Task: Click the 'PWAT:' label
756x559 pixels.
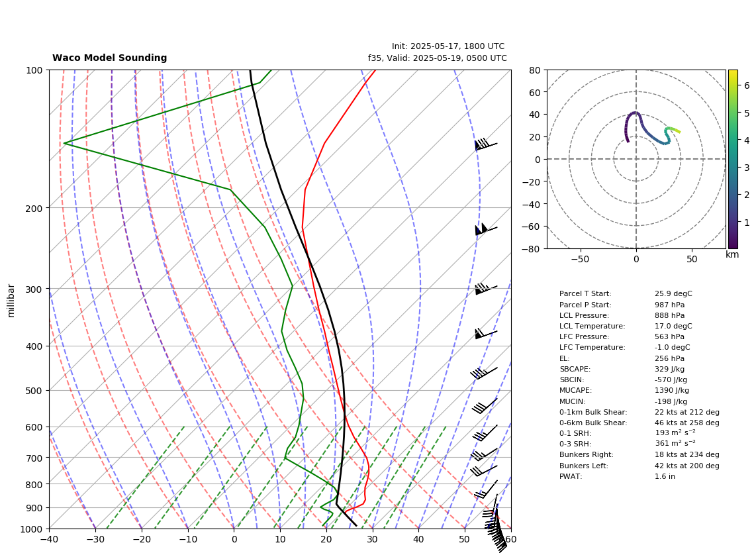Action: [x=571, y=476]
